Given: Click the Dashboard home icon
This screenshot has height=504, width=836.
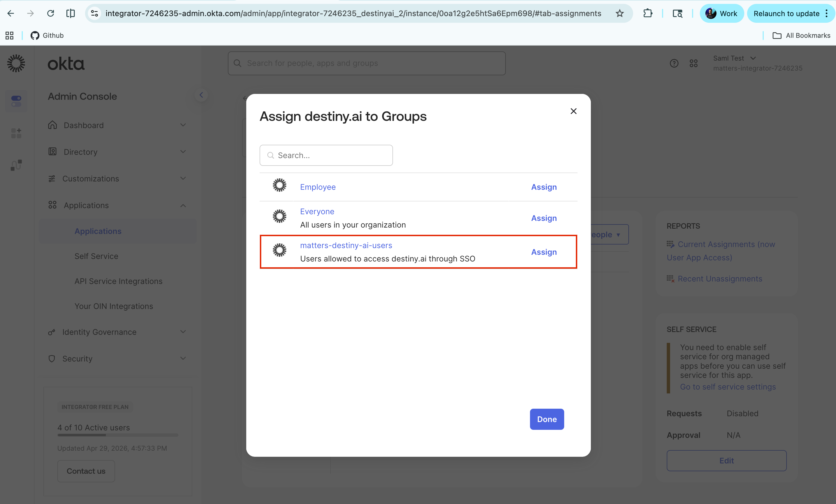Looking at the screenshot, I should coord(53,125).
